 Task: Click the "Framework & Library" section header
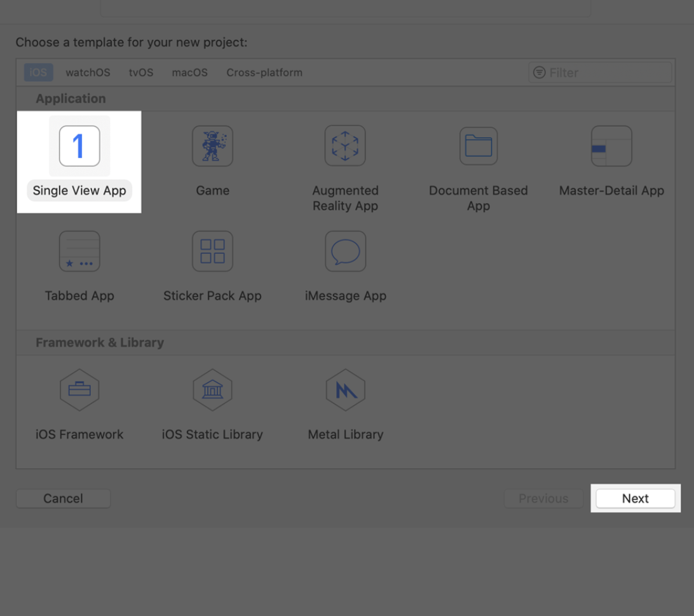pos(100,342)
